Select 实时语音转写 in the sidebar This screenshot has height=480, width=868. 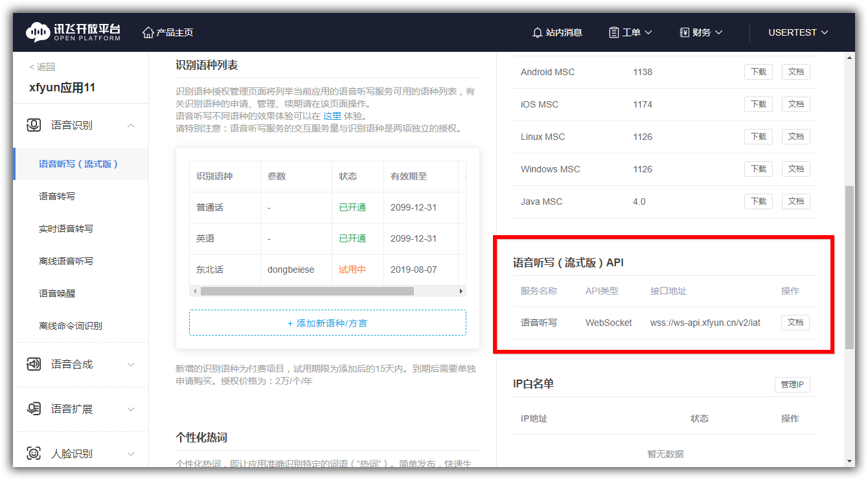tap(66, 229)
